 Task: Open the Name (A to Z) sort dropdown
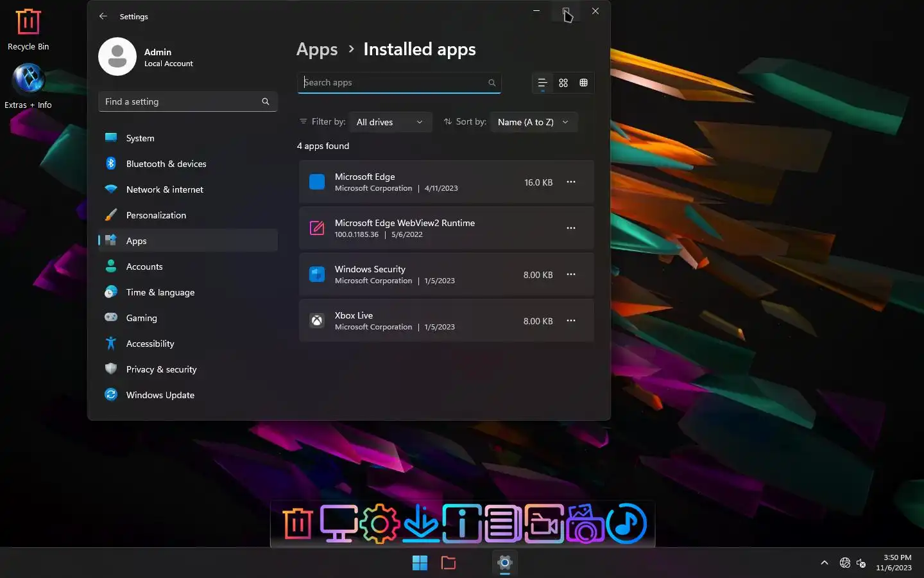534,122
